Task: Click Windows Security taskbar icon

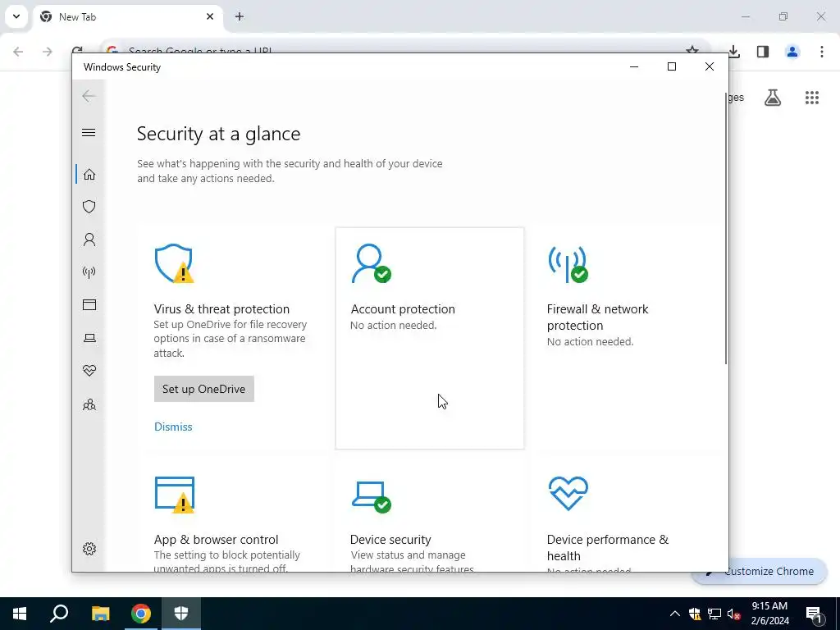Action: tap(181, 614)
